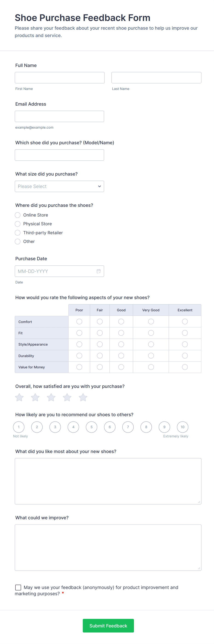Choose Online Store purchase location

(x=18, y=215)
